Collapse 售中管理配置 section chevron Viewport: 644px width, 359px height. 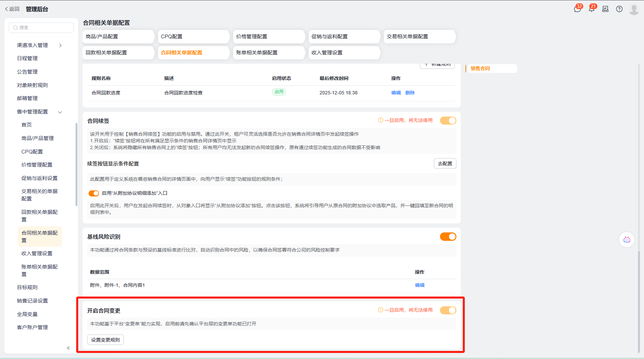(60, 112)
